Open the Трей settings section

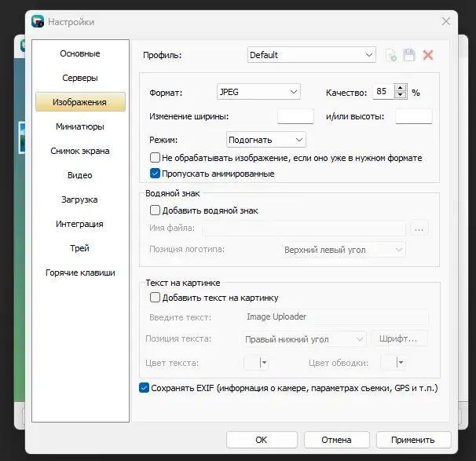coord(80,248)
